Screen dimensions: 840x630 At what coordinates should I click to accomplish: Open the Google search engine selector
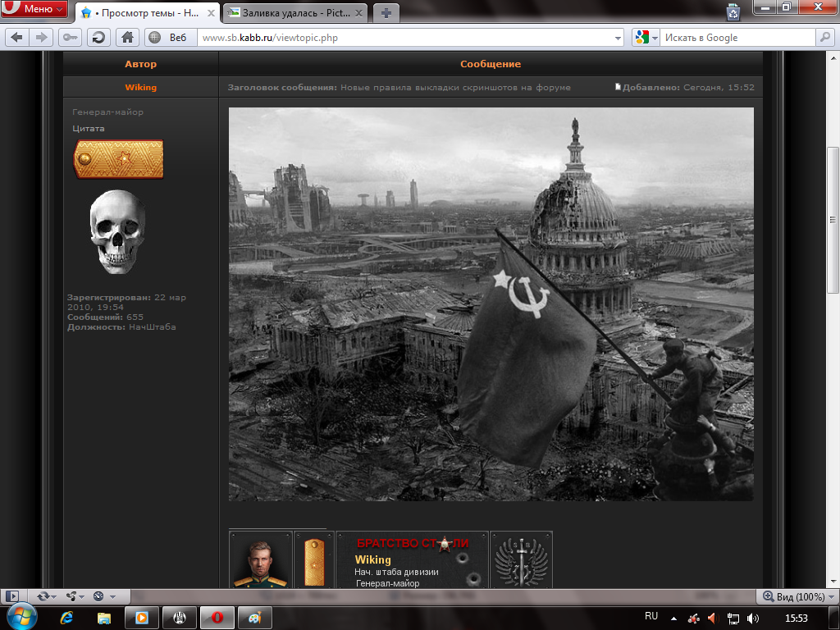coord(646,38)
